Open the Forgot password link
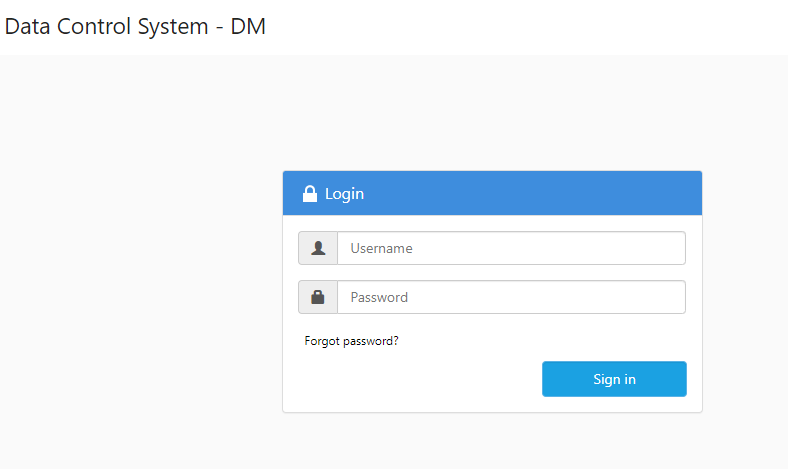This screenshot has height=469, width=788. pyautogui.click(x=351, y=341)
